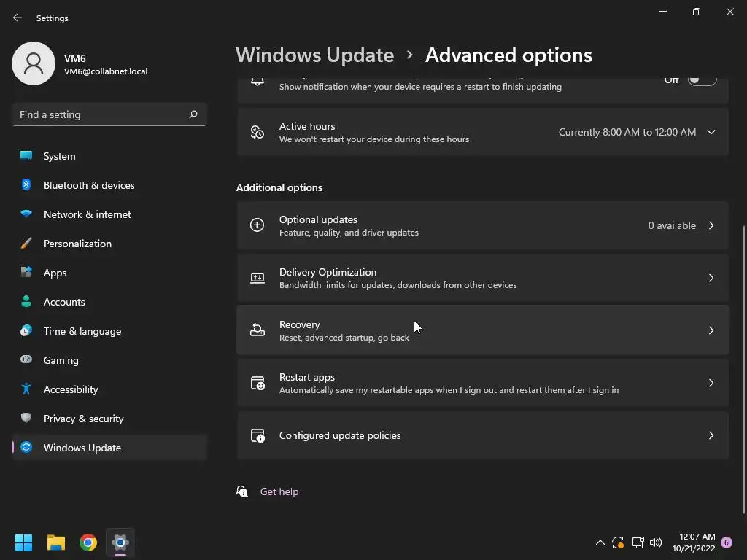Open the clock showing 12:07 AM
Viewport: 747px width, 560px height.
tap(694, 542)
